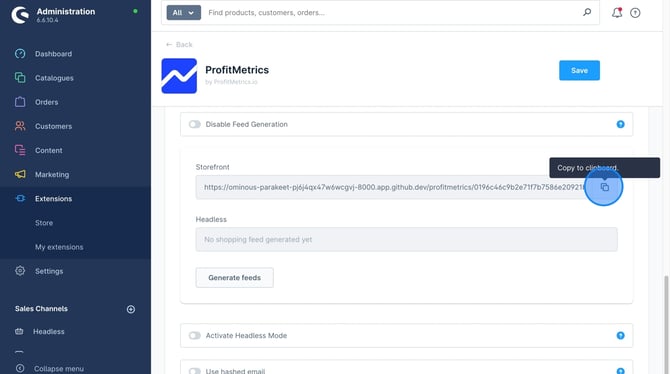Click the Catalogues icon
Screen dimensions: 670x374
coord(20,78)
